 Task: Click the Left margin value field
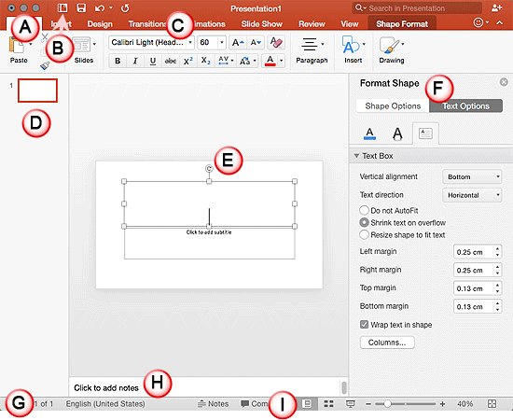point(474,252)
